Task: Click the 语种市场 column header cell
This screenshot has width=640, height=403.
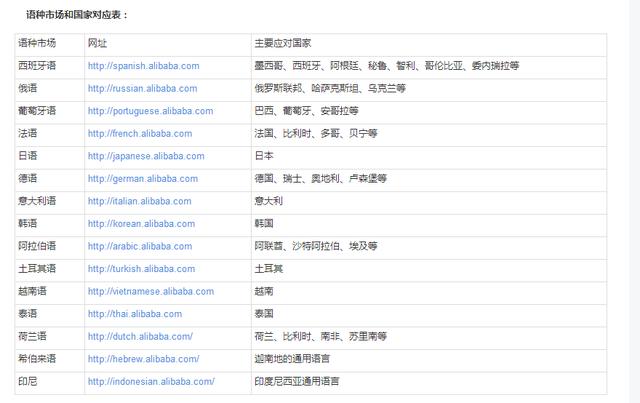Action: (x=37, y=44)
